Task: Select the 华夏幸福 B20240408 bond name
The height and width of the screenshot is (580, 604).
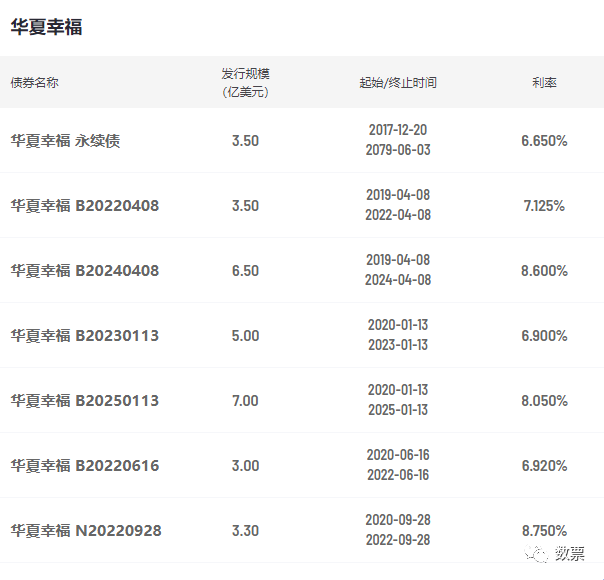Action: [x=85, y=271]
